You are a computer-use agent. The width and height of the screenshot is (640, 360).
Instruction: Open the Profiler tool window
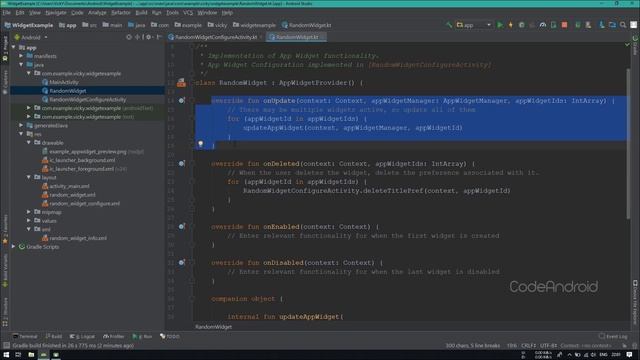pyautogui.click(x=113, y=336)
